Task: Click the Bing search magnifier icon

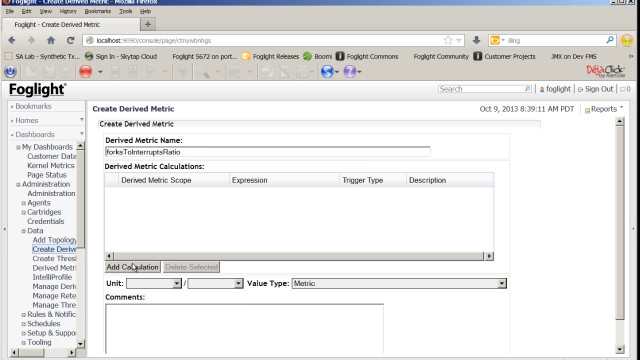Action: pyautogui.click(x=610, y=40)
